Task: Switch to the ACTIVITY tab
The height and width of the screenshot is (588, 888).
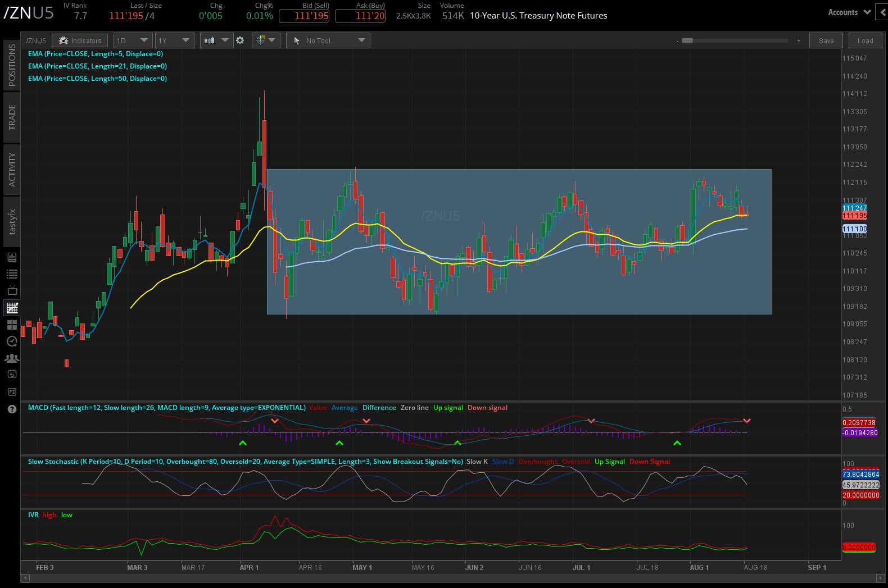Action: 12,169
